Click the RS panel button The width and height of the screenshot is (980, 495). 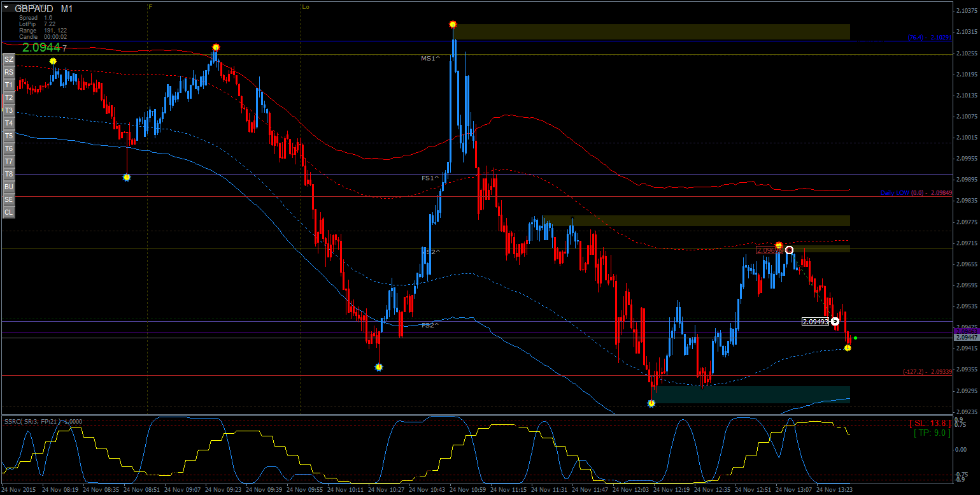click(x=9, y=72)
